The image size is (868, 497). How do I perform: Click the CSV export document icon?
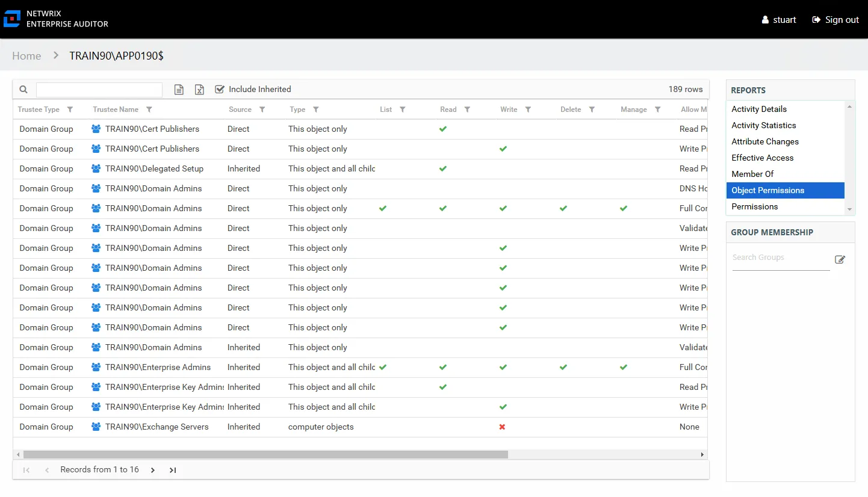[x=179, y=90]
